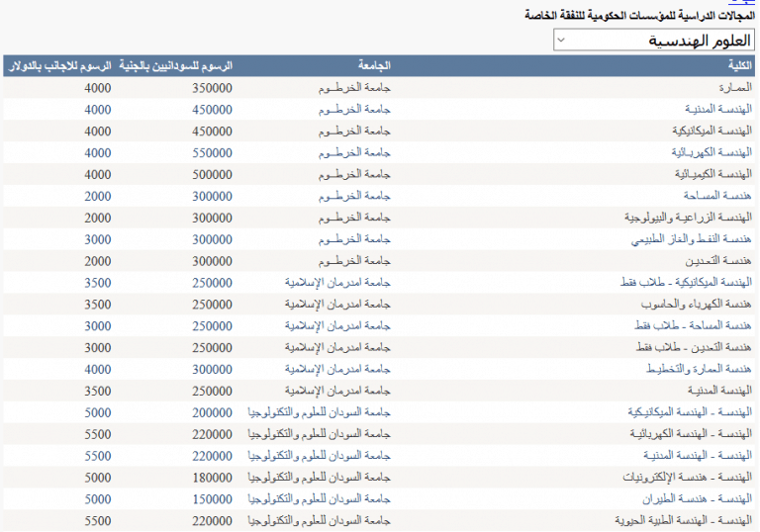Click the 3000 fee in the هندسة النفط row
This screenshot has height=532, width=760.
[97, 240]
